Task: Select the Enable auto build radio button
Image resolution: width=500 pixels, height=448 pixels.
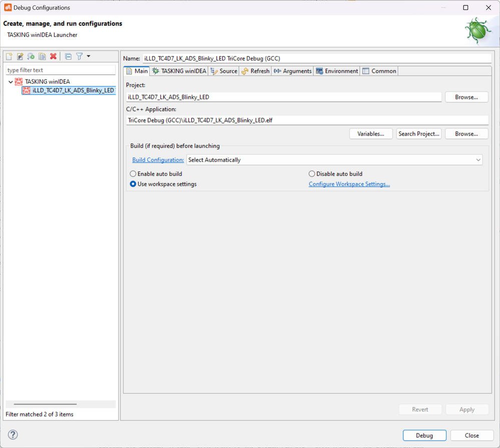Action: pos(133,174)
